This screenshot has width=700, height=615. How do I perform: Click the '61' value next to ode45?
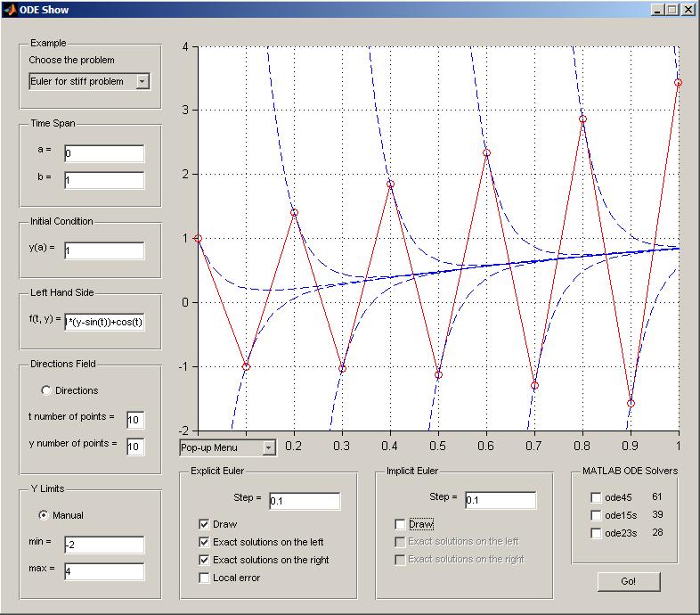[x=656, y=496]
